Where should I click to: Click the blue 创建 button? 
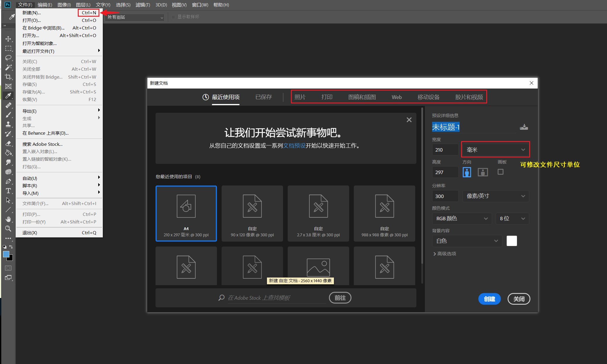[x=489, y=299]
